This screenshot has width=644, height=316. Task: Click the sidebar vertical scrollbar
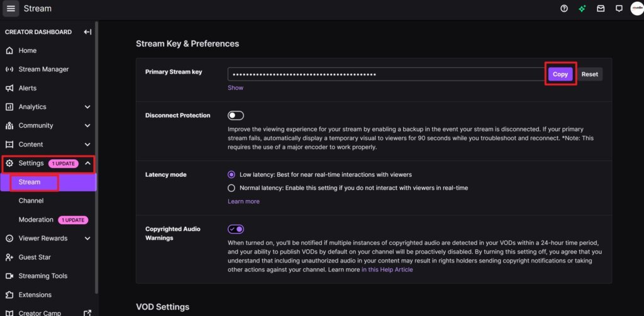(x=96, y=158)
